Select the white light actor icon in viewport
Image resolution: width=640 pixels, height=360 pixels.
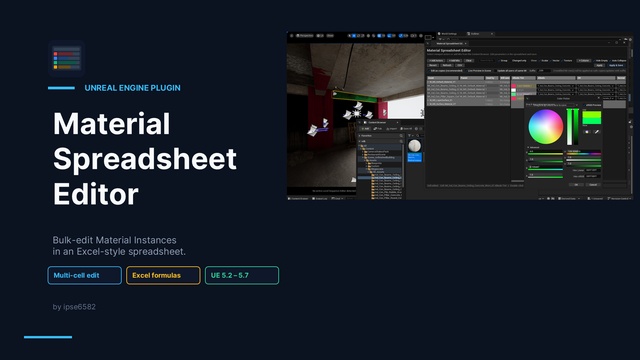(x=356, y=113)
